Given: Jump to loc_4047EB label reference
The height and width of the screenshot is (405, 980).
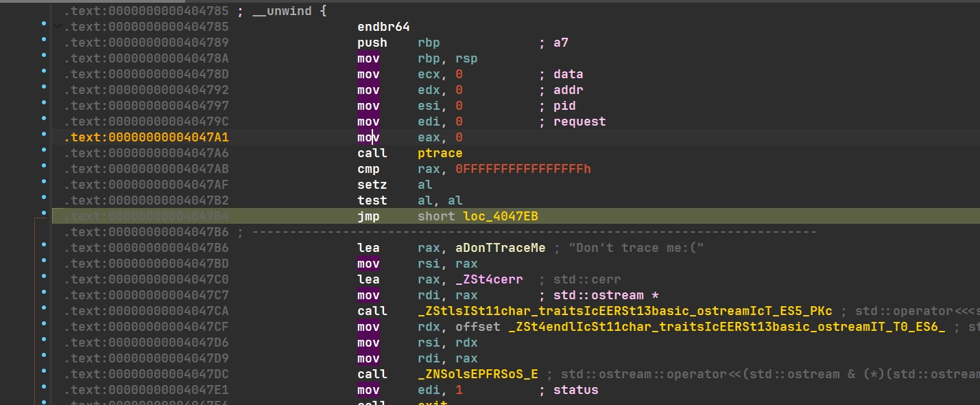Looking at the screenshot, I should tap(500, 217).
